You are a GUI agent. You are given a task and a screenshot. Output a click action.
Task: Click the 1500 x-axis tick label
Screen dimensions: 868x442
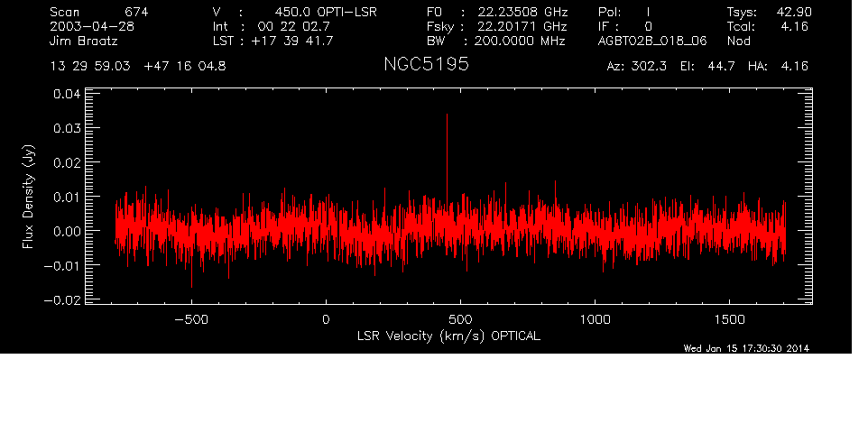click(730, 319)
